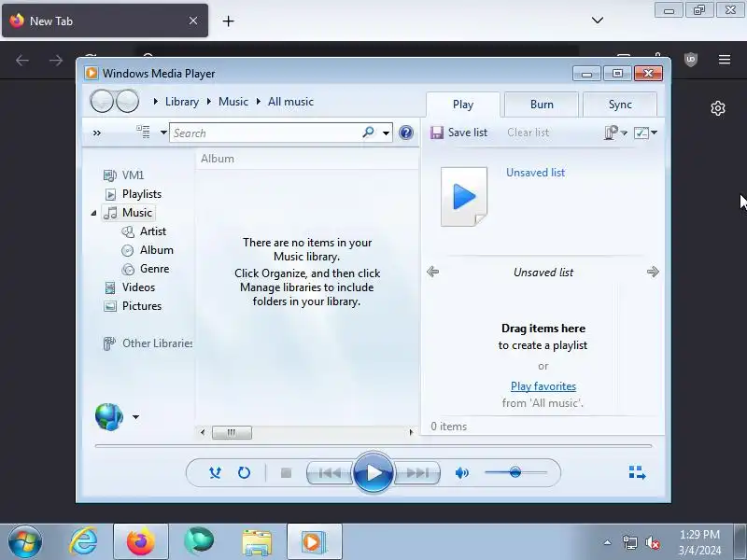Browse music by Album
Image resolution: width=747 pixels, height=560 pixels.
tap(148, 250)
